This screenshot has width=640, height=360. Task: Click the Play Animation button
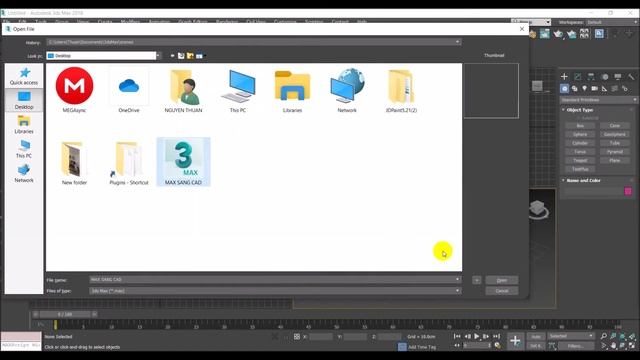pyautogui.click(x=476, y=336)
